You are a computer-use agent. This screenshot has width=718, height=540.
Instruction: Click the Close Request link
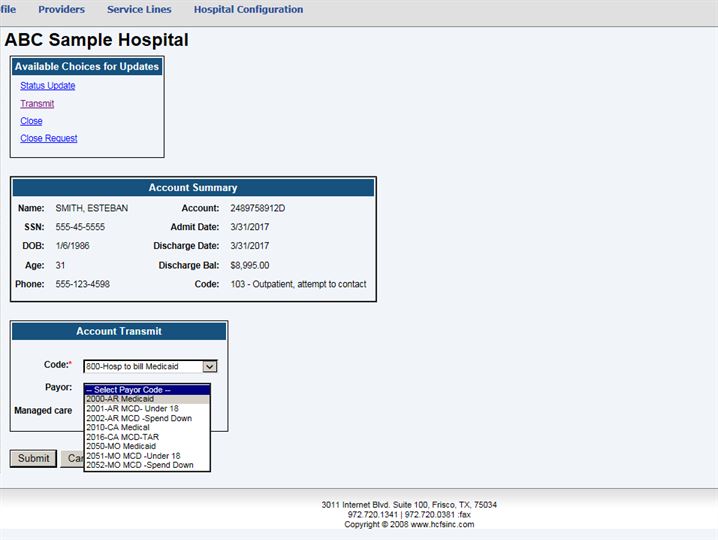48,139
